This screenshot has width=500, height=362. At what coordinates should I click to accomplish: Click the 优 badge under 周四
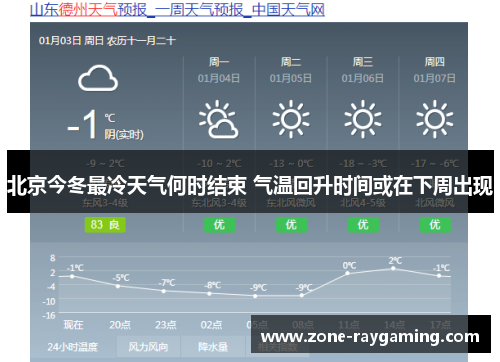pyautogui.click(x=435, y=225)
